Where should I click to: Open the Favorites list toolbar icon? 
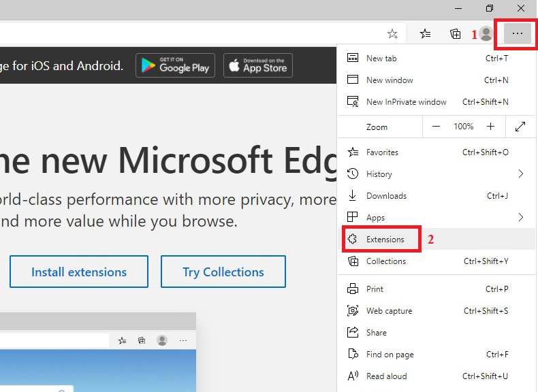[425, 33]
